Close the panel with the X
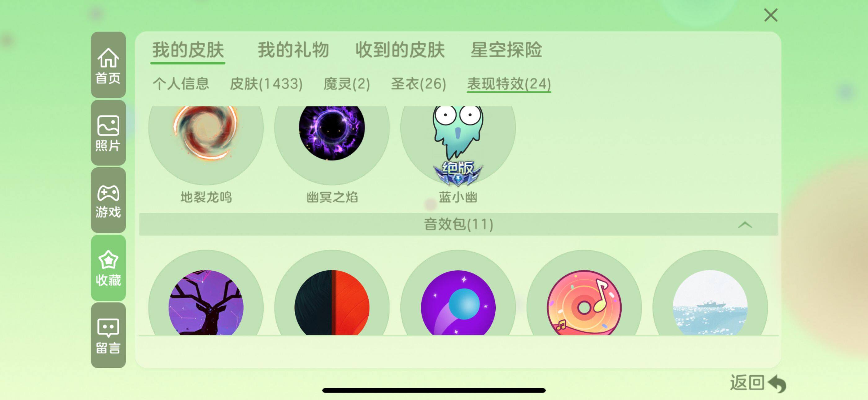Viewport: 868px width, 400px height. click(771, 15)
